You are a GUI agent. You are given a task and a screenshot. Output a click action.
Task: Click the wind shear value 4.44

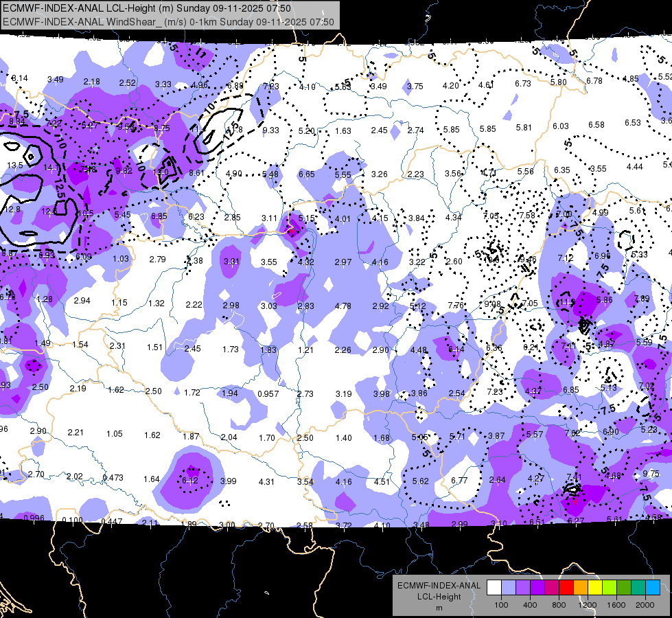634,166
